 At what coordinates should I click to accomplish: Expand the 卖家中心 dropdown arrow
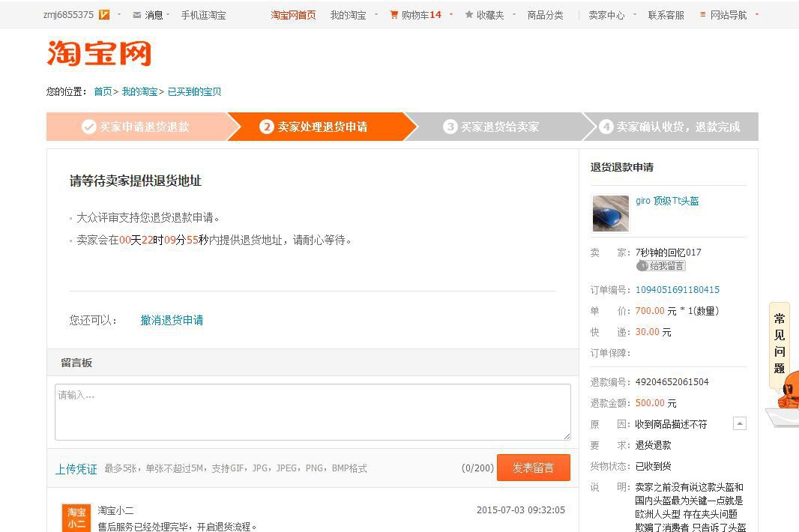coord(634,15)
